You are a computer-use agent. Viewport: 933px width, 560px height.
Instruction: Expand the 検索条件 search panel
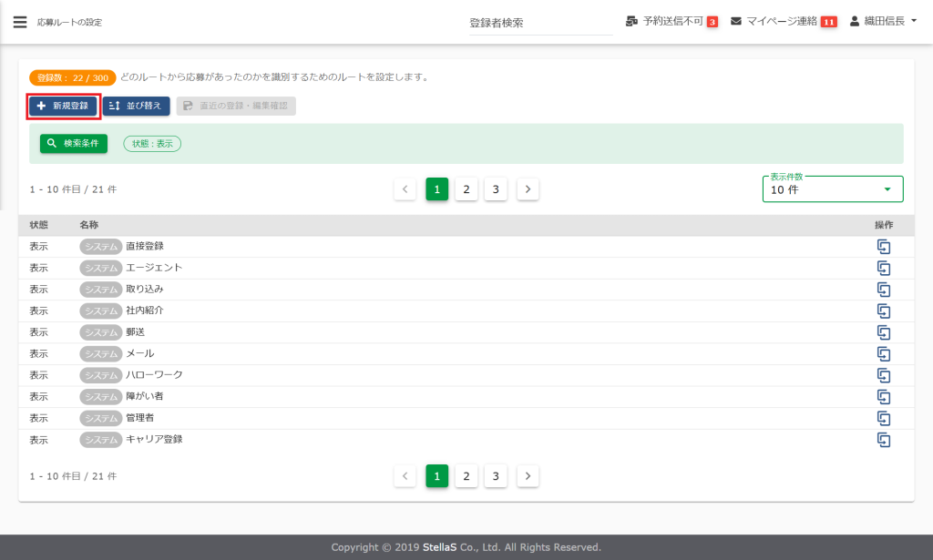[74, 144]
